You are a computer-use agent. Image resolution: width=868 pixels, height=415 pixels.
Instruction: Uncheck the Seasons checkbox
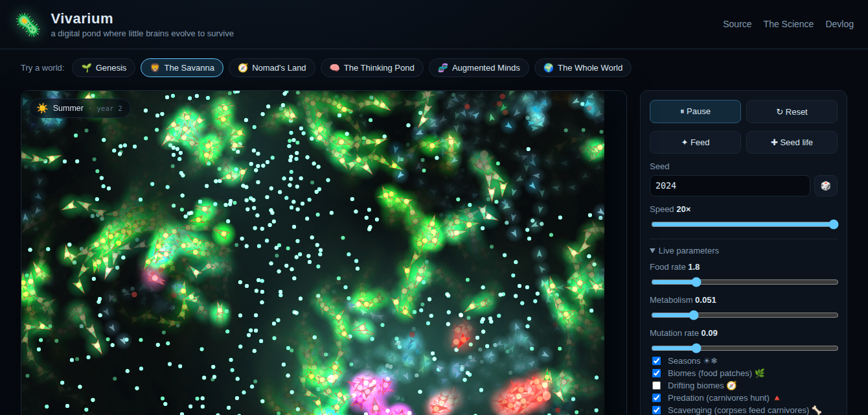(x=656, y=361)
